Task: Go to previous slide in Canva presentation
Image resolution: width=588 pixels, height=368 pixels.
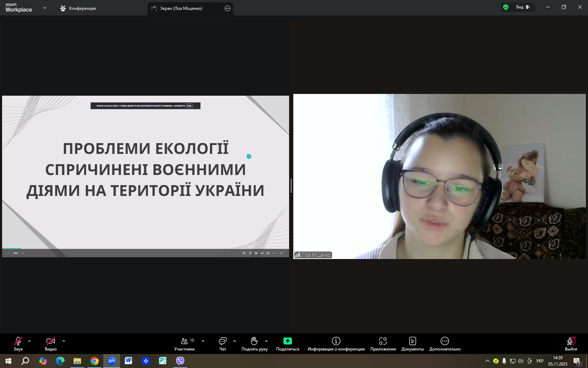Action: pos(8,253)
